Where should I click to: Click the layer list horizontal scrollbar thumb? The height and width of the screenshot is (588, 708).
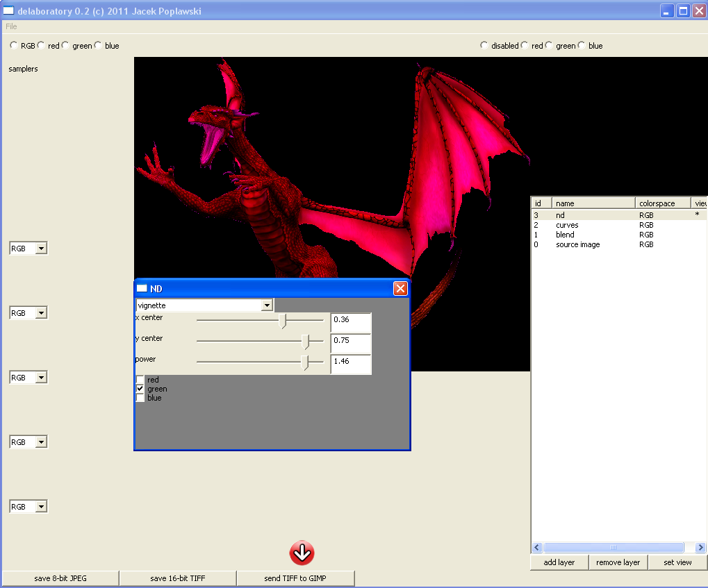tap(614, 547)
